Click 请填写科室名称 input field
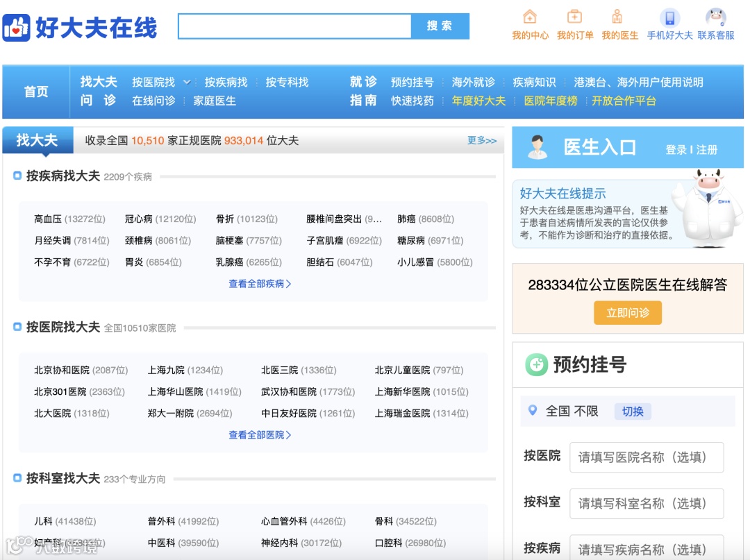The image size is (750, 560). [x=647, y=504]
